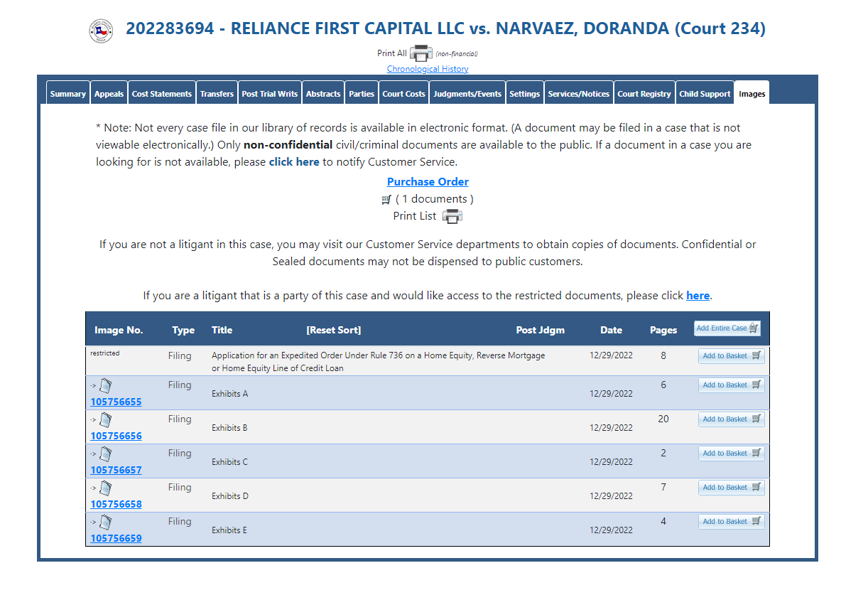Select the Images tab
The width and height of the screenshot is (868, 595).
pyautogui.click(x=752, y=93)
